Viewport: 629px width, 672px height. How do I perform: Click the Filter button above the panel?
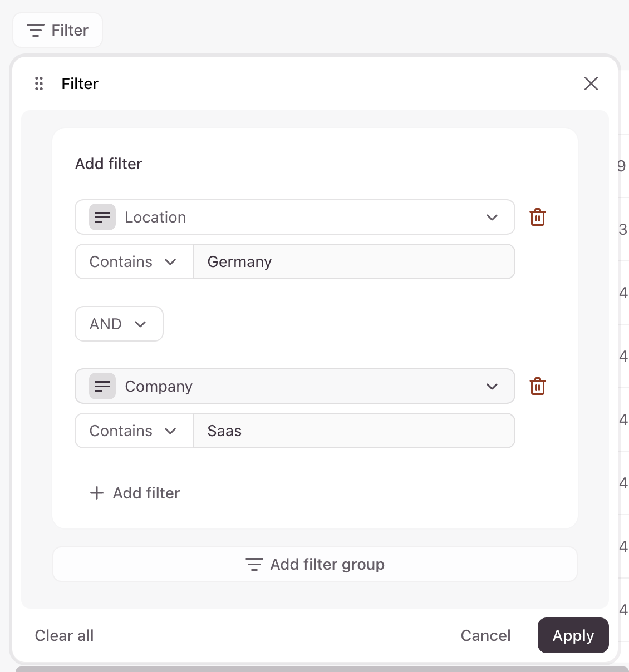click(58, 30)
